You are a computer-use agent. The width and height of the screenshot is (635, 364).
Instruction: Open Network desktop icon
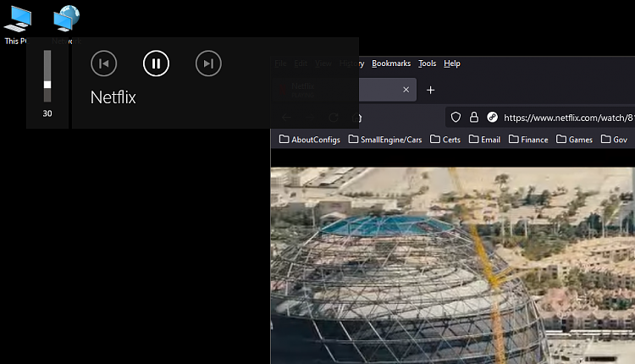[66, 25]
